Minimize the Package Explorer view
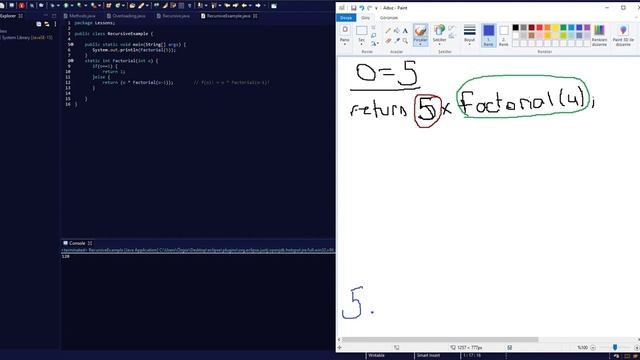The height and width of the screenshot is (360, 640). click(x=46, y=16)
